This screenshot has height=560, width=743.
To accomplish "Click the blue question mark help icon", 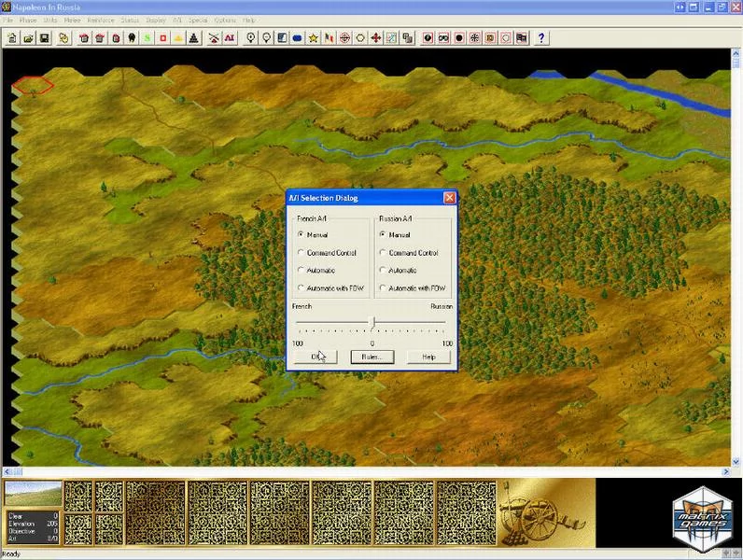I will [x=541, y=38].
